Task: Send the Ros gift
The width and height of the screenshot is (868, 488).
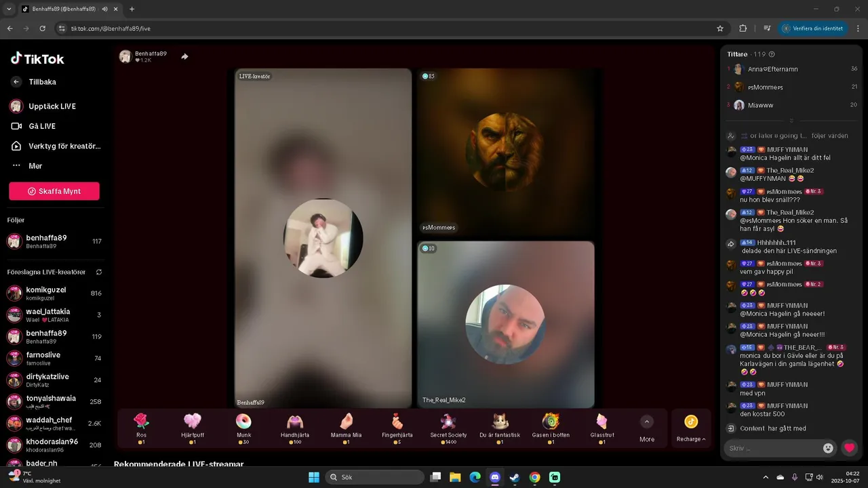Action: point(141,428)
